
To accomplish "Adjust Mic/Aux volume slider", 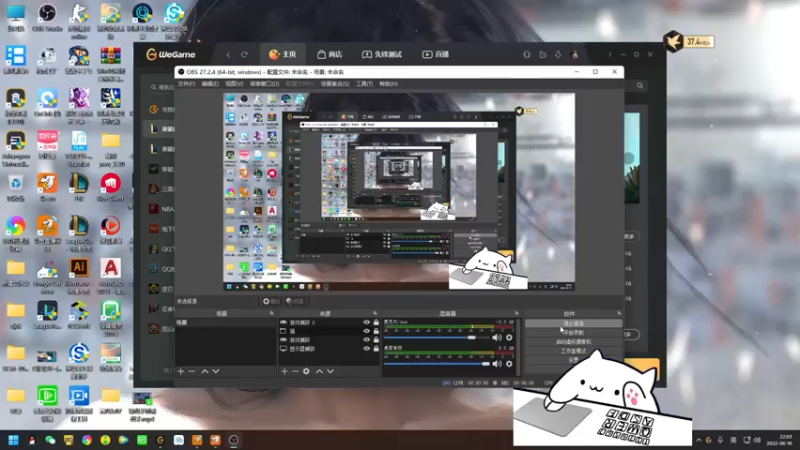I will pyautogui.click(x=436, y=337).
